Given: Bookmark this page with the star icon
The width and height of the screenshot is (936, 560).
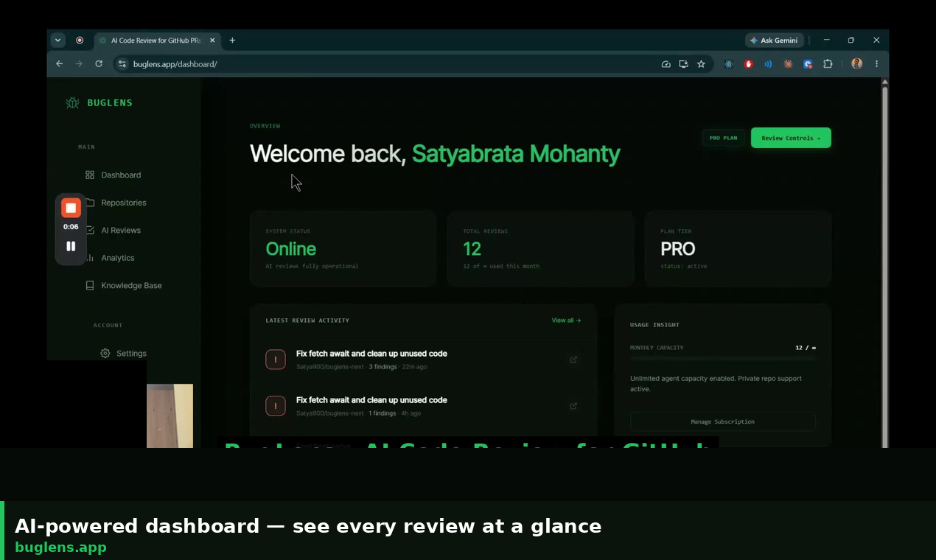Looking at the screenshot, I should 701,64.
